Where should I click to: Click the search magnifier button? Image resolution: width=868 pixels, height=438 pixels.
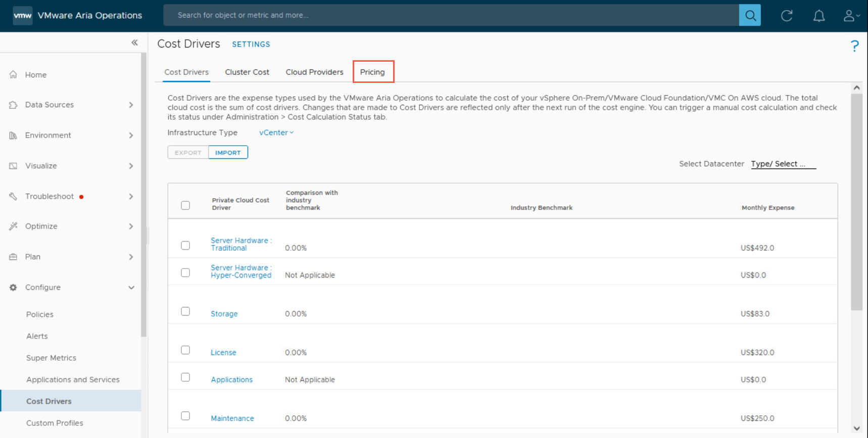[750, 15]
